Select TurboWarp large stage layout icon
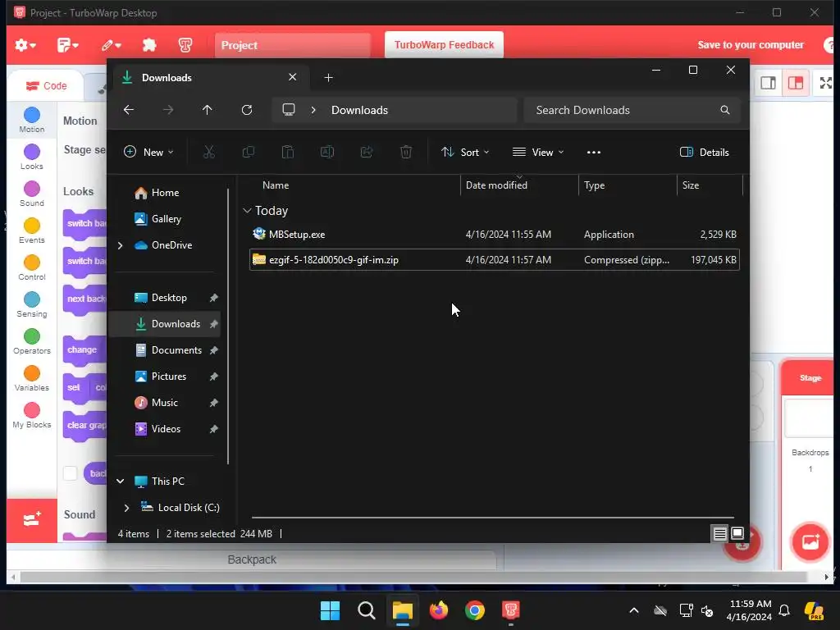 point(796,83)
